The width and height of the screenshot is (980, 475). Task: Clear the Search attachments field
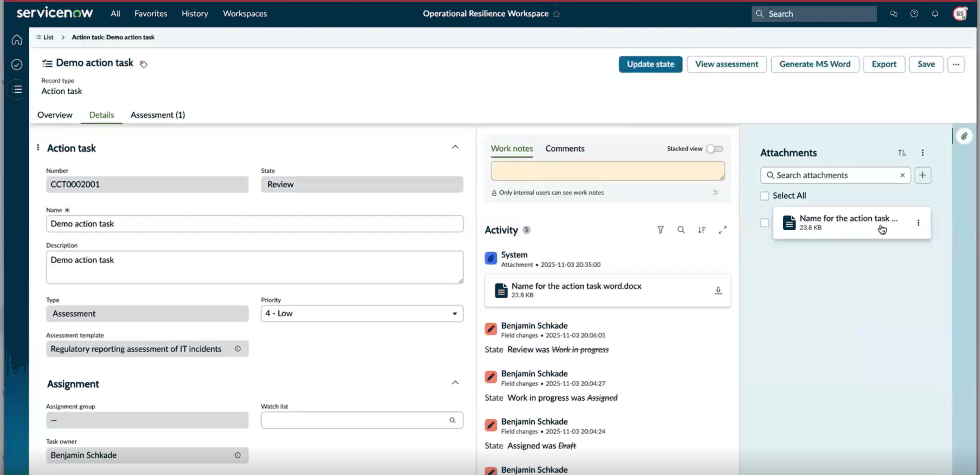902,175
